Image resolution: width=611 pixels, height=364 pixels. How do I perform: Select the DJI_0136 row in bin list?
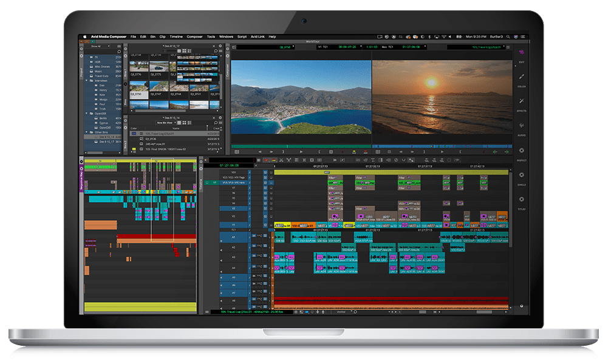pos(176,138)
